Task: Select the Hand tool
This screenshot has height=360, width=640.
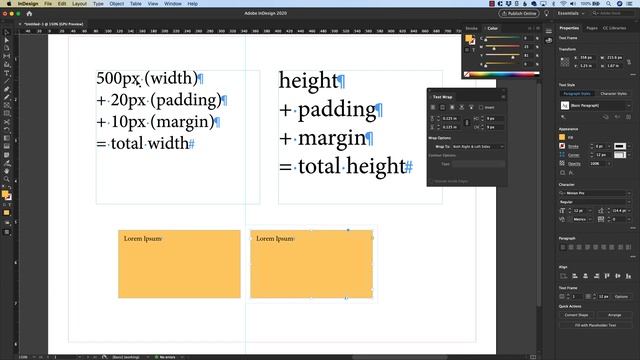Action: (7, 171)
